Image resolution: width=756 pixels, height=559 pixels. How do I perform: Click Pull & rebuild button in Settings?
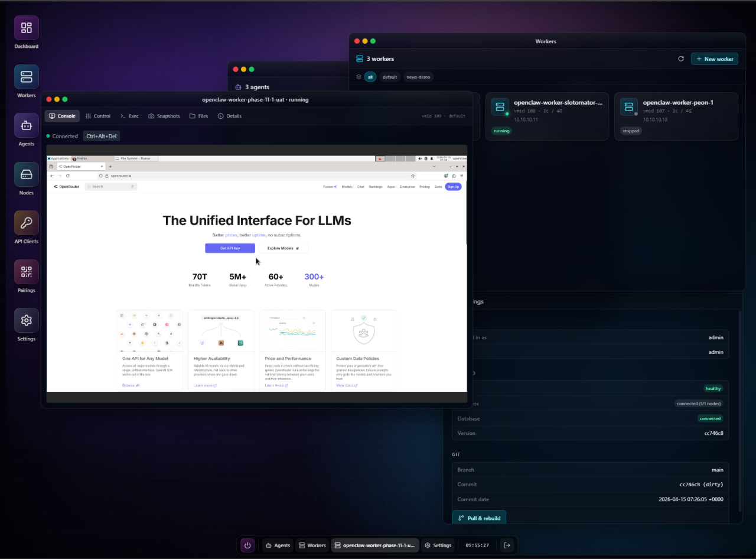(479, 518)
